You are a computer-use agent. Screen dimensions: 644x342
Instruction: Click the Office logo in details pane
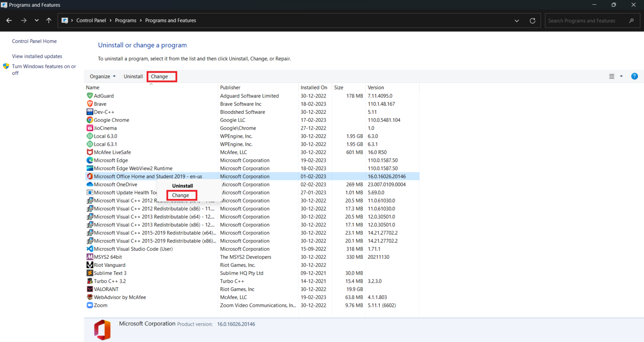click(x=102, y=330)
